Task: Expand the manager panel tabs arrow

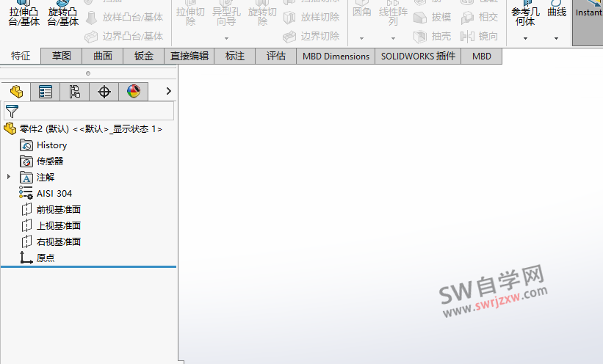Action: pos(169,92)
